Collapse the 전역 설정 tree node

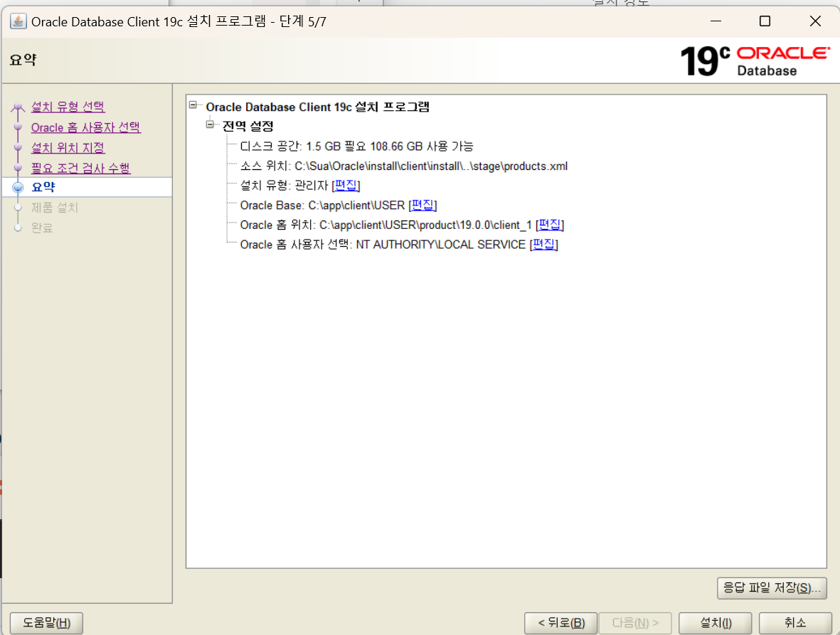pos(210,124)
